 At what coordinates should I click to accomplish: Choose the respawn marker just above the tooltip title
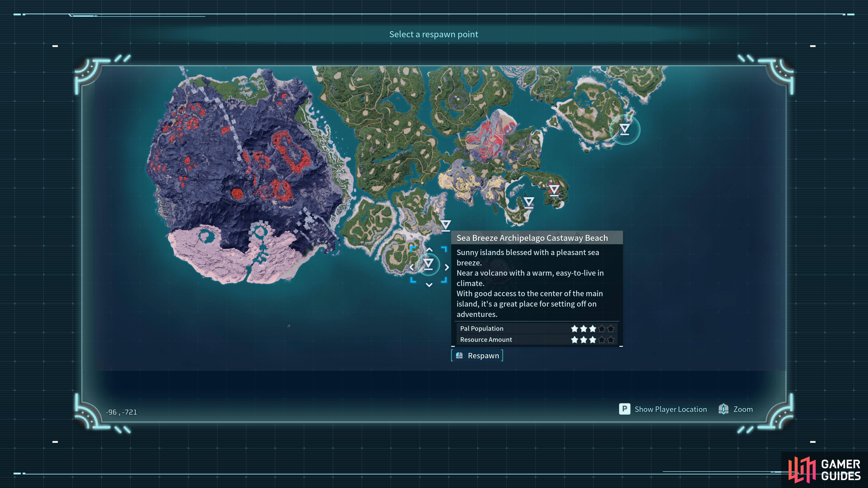[446, 225]
